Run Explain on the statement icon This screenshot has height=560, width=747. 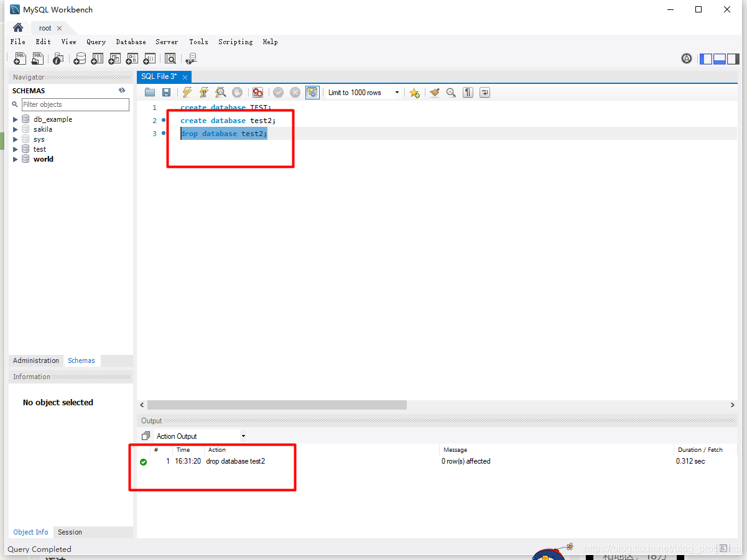click(221, 93)
